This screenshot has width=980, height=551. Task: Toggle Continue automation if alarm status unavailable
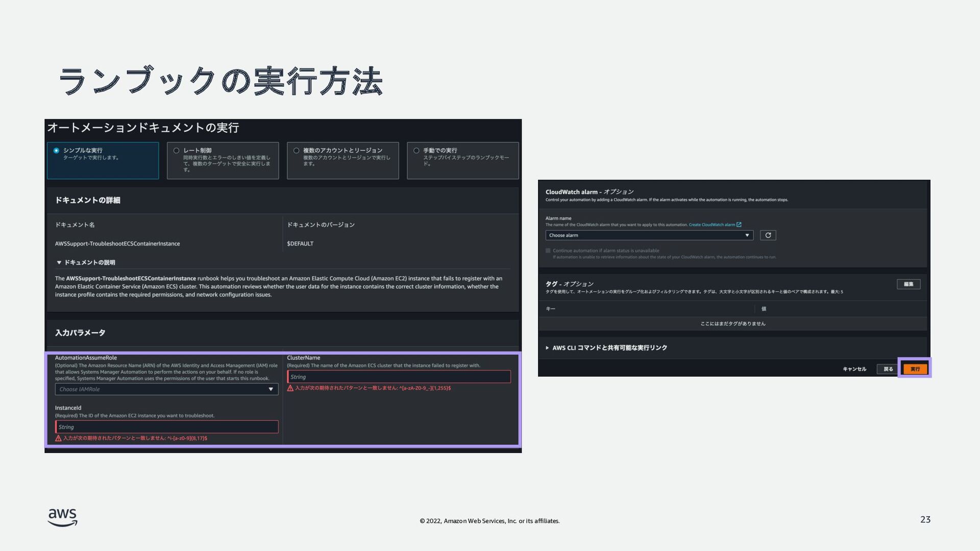point(548,251)
